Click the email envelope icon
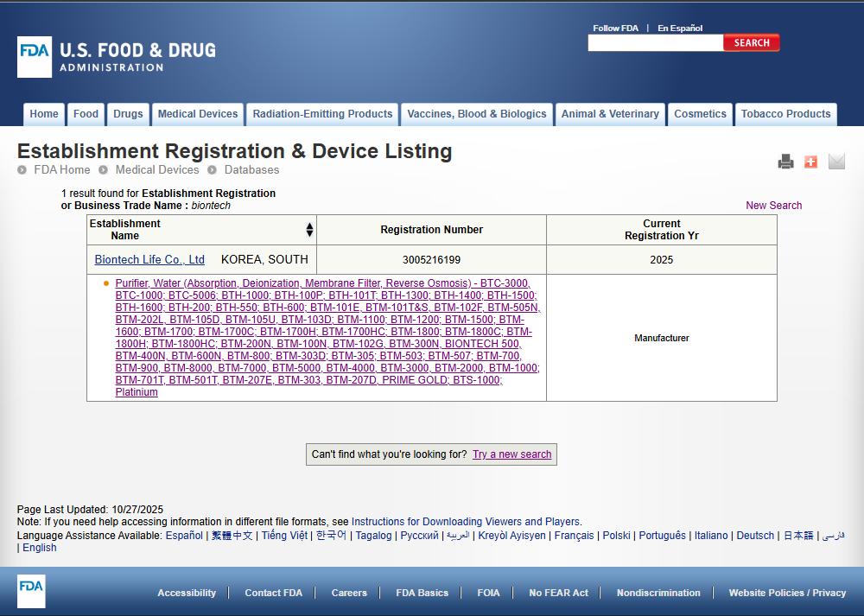The width and height of the screenshot is (864, 616). click(836, 162)
